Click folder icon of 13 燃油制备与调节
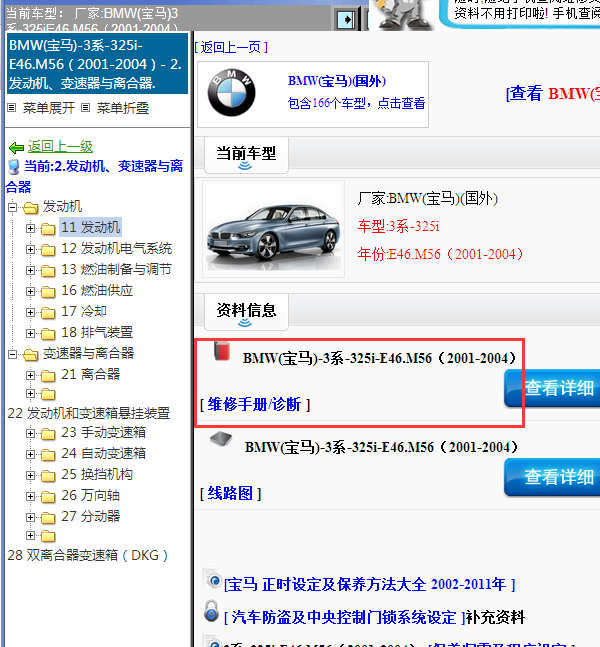The image size is (600, 647). click(x=48, y=270)
